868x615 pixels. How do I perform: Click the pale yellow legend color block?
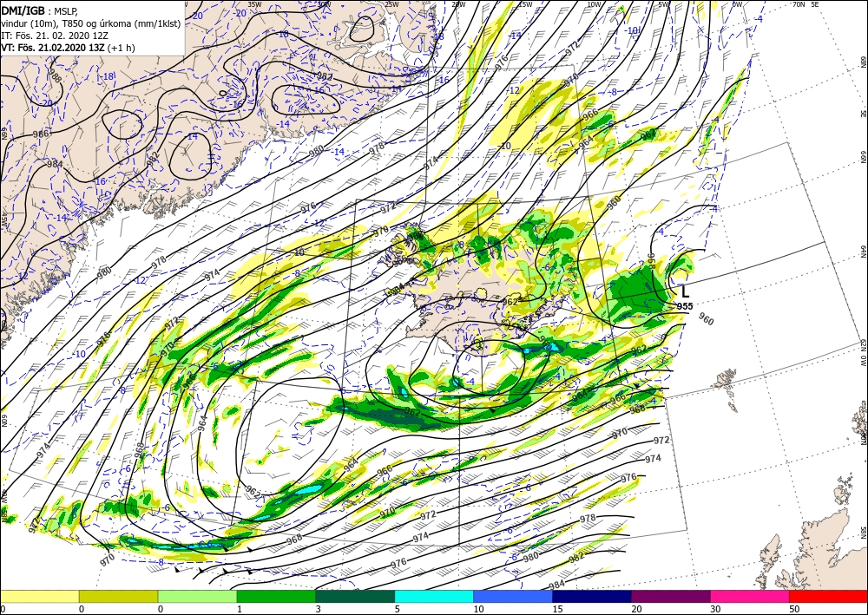coord(40,596)
